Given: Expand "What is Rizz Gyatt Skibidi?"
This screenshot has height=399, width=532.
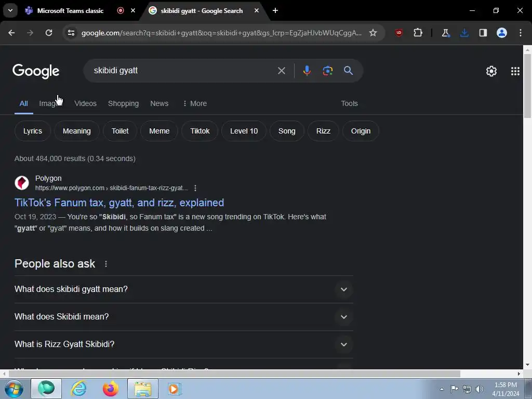Looking at the screenshot, I should pyautogui.click(x=183, y=344).
